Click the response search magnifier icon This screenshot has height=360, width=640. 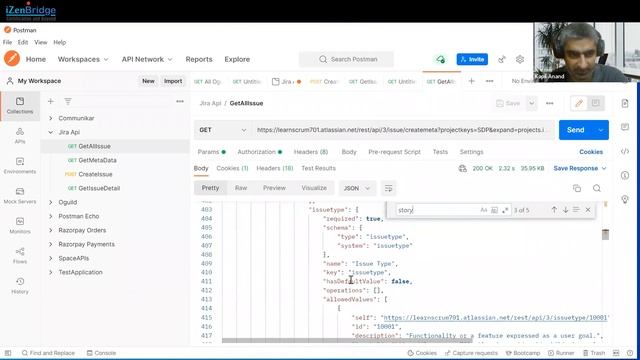(x=597, y=188)
